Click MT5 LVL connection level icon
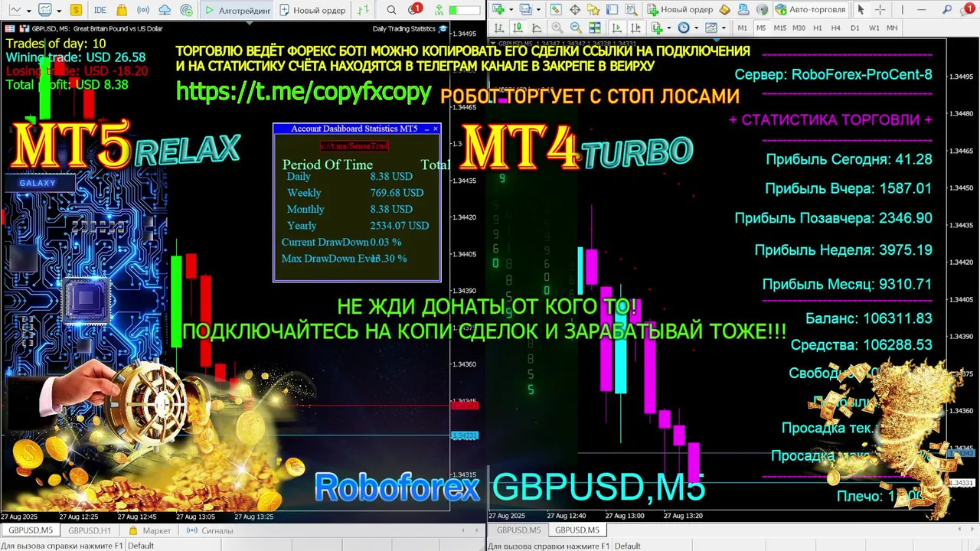Viewport: 980px width, 551px height. click(438, 10)
